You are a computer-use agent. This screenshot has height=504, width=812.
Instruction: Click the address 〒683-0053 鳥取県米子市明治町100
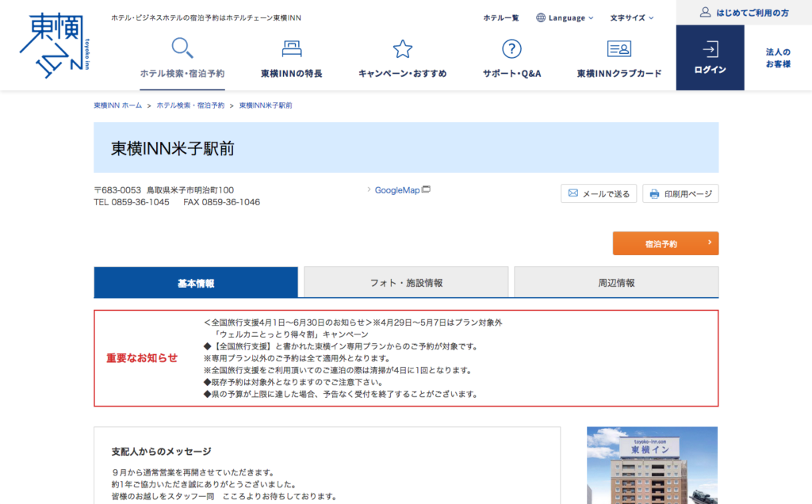163,190
